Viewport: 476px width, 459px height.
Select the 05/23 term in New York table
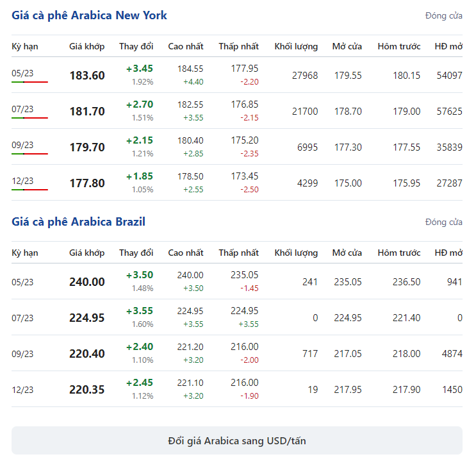coord(22,73)
